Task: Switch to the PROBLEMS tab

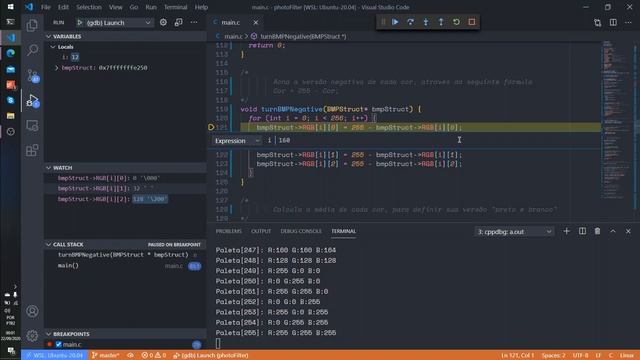Action: (x=229, y=231)
